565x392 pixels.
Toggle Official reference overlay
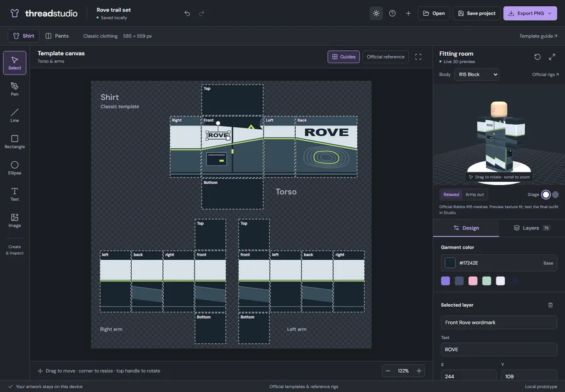coord(385,57)
